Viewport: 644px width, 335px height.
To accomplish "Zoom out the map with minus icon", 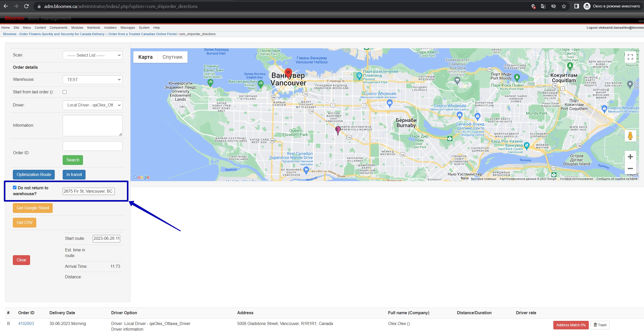I will pyautogui.click(x=630, y=169).
